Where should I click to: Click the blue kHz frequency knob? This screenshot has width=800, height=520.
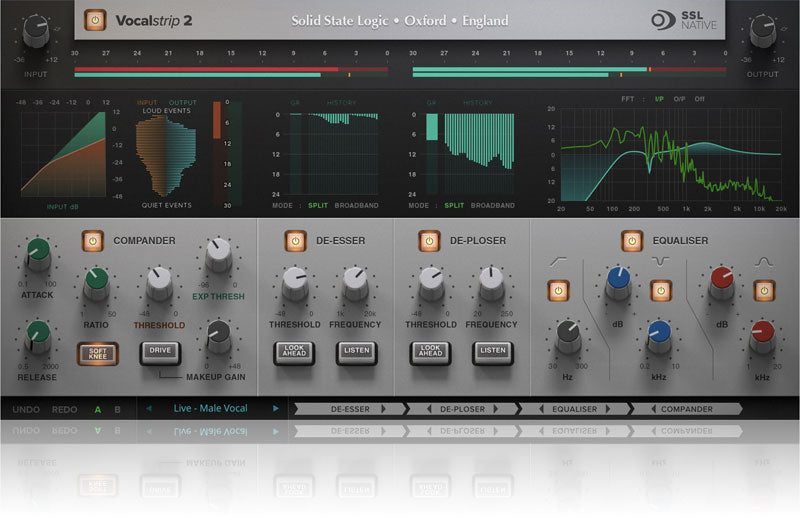click(x=659, y=337)
